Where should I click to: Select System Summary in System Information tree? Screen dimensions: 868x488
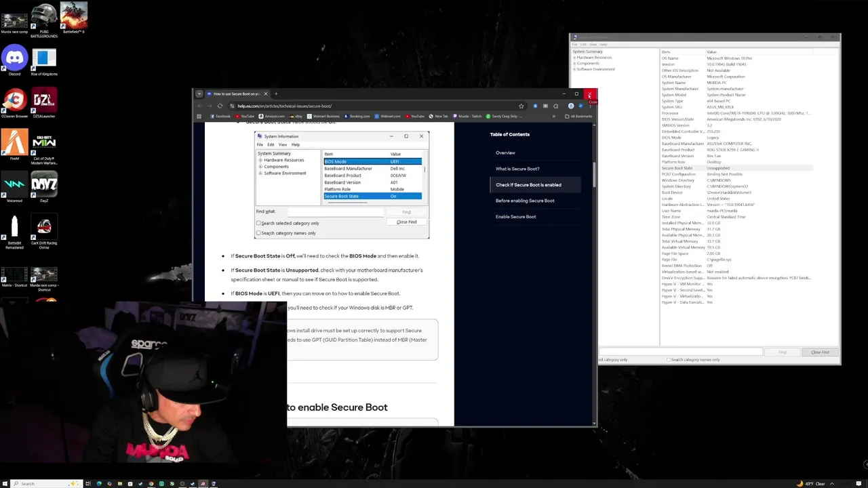(x=587, y=52)
